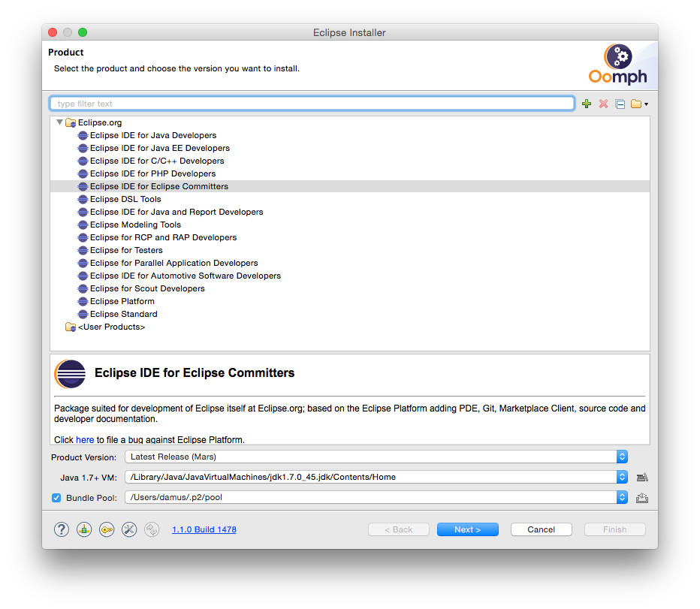700x609 pixels.
Task: Click the Oomph logo
Action: 618,65
